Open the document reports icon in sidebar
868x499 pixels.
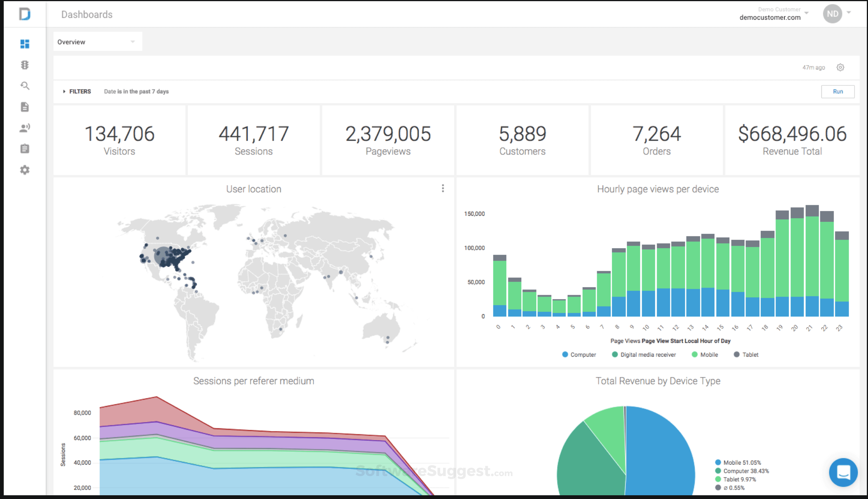pos(25,107)
